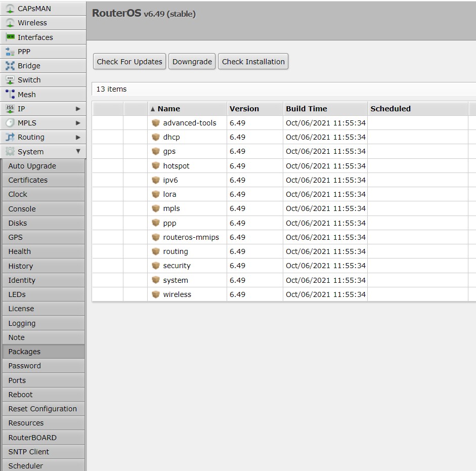This screenshot has width=476, height=471.
Task: Click the Build Time column header
Action: (x=325, y=109)
